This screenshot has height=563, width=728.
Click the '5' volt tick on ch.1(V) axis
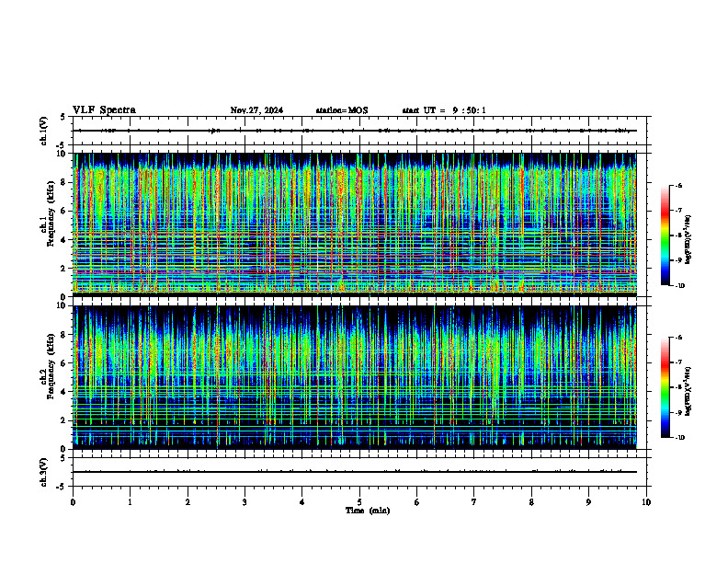[63, 117]
